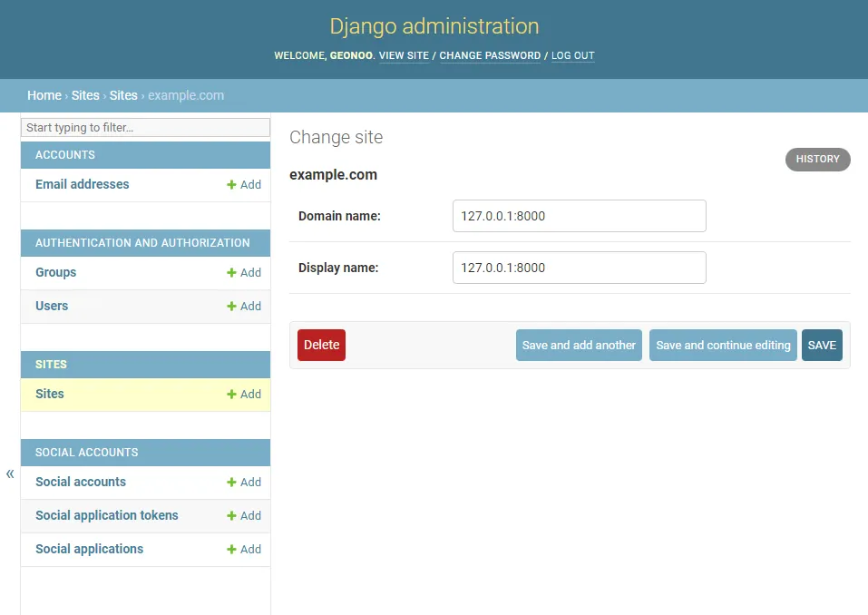Add a new Email address entry

(244, 185)
